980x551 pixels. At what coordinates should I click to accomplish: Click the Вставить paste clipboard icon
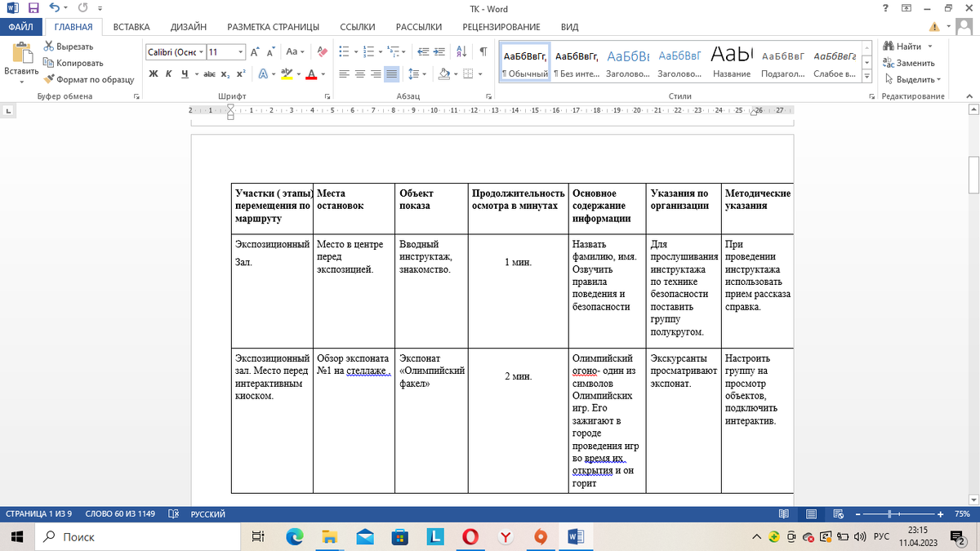(21, 53)
